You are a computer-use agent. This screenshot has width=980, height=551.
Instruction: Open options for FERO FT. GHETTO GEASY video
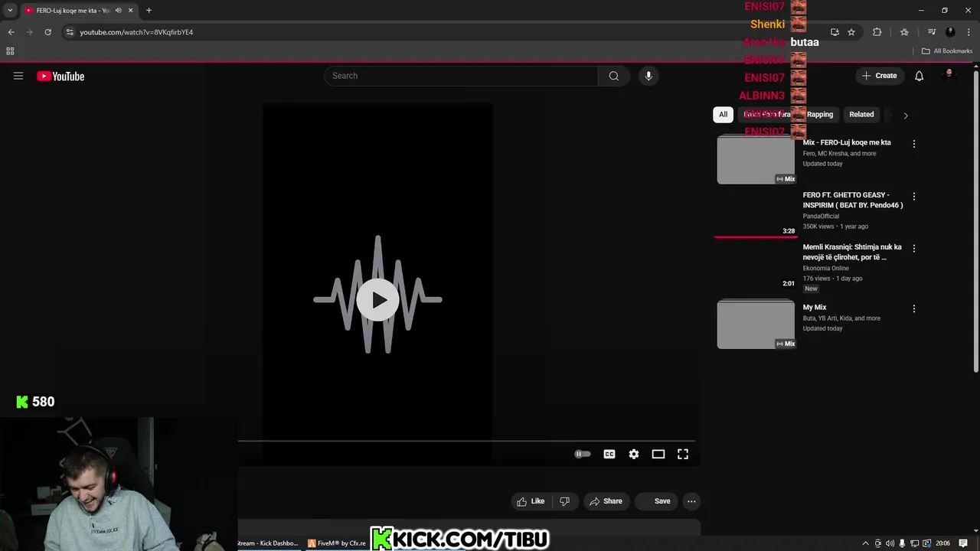913,197
